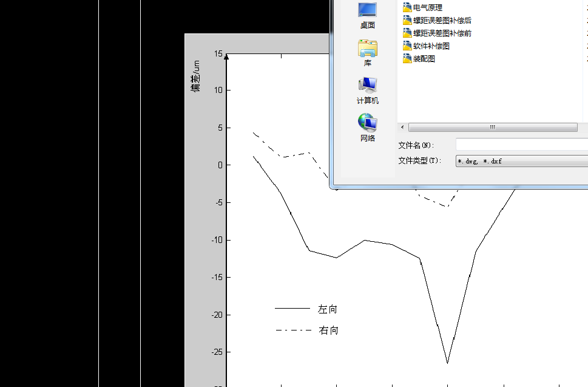588x387 pixels.
Task: Click the 电气原理 file name
Action: tap(428, 7)
